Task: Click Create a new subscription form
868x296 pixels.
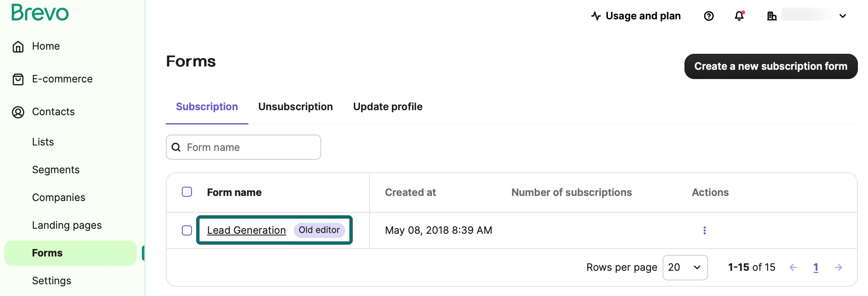Action: (770, 66)
